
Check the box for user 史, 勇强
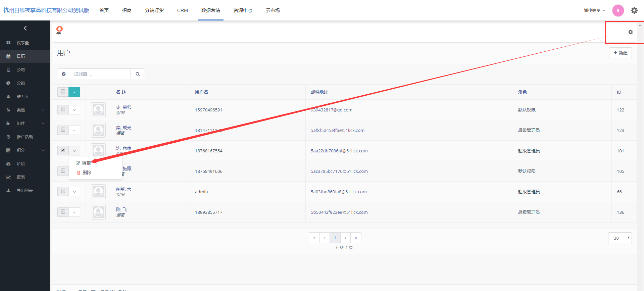[63, 109]
